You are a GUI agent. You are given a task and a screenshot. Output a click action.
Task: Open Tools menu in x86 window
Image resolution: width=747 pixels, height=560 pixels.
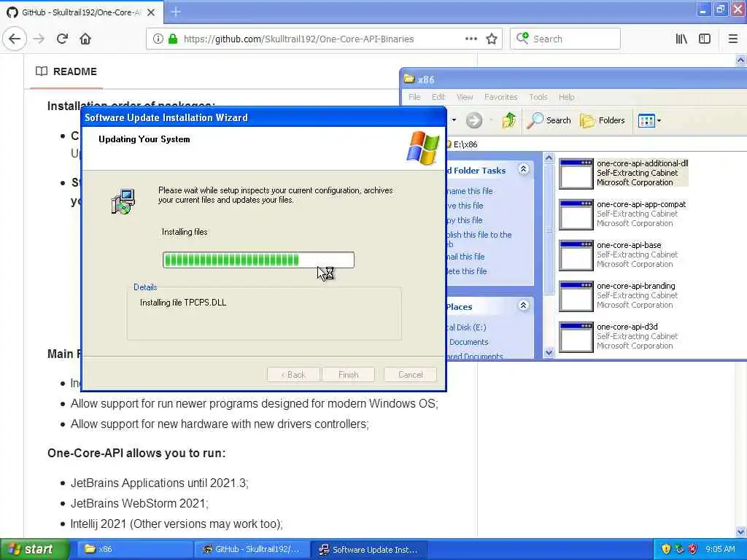[x=538, y=97]
